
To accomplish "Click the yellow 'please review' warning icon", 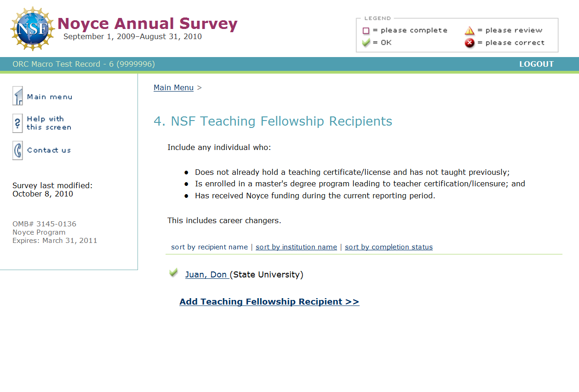I will click(469, 31).
